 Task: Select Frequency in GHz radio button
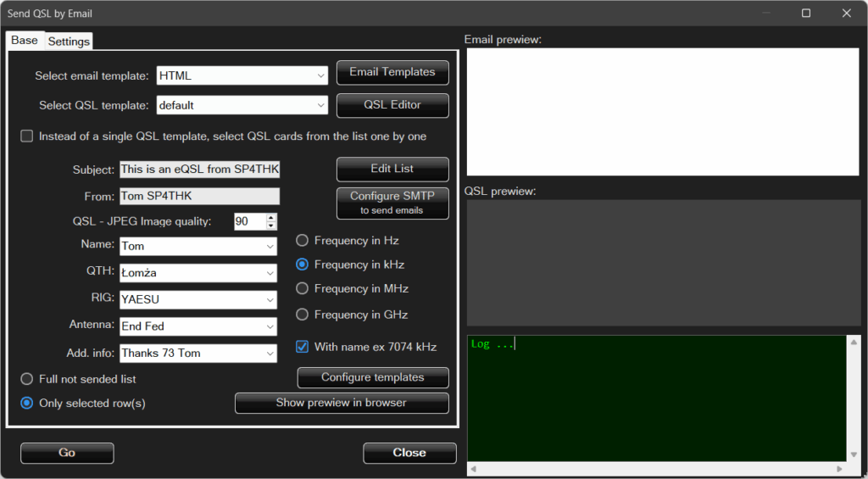pos(302,315)
